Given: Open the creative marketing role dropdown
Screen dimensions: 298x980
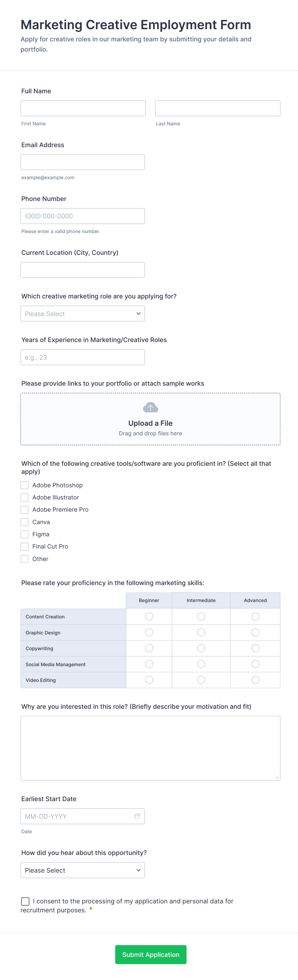Looking at the screenshot, I should (x=82, y=314).
